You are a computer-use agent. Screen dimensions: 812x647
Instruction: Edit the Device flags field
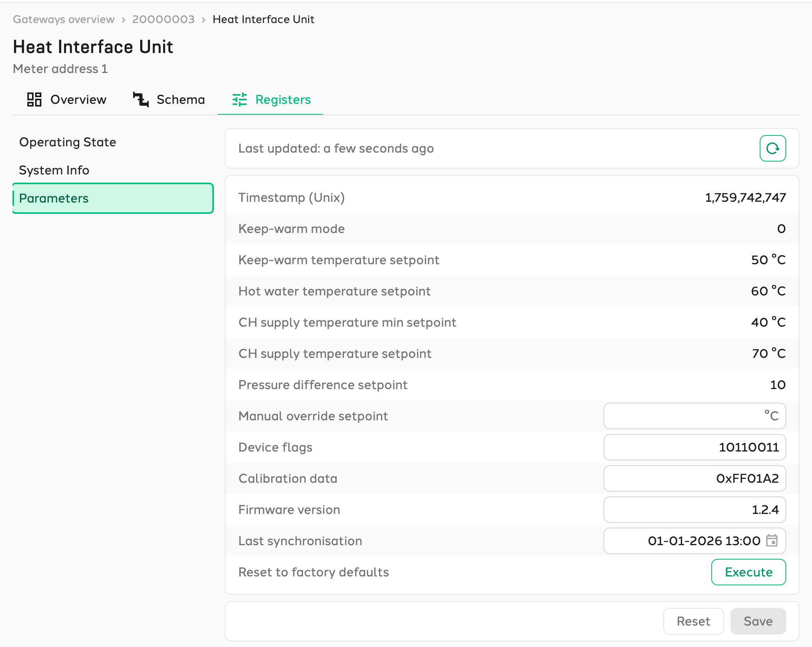(694, 447)
